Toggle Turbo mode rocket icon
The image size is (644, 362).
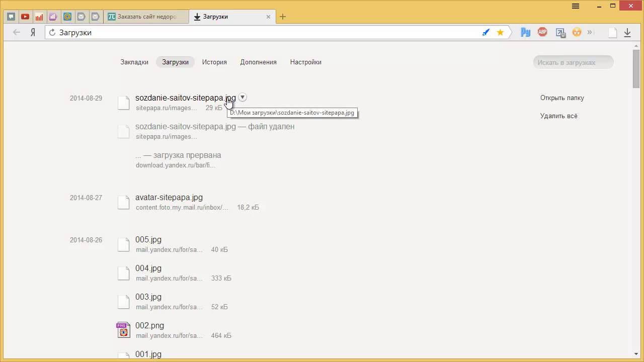coord(486,32)
